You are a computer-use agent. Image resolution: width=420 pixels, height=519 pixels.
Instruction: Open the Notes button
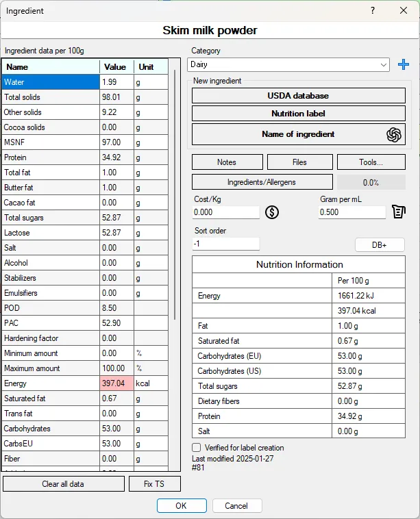pos(227,162)
